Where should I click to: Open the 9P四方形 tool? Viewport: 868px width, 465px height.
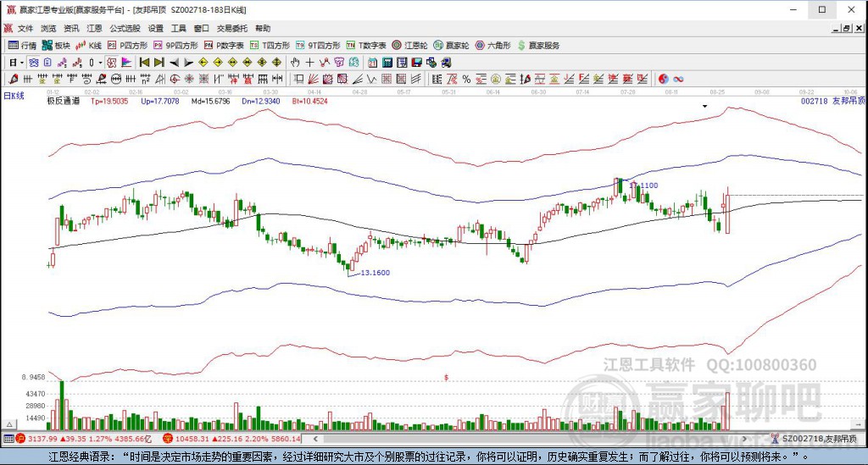(175, 46)
